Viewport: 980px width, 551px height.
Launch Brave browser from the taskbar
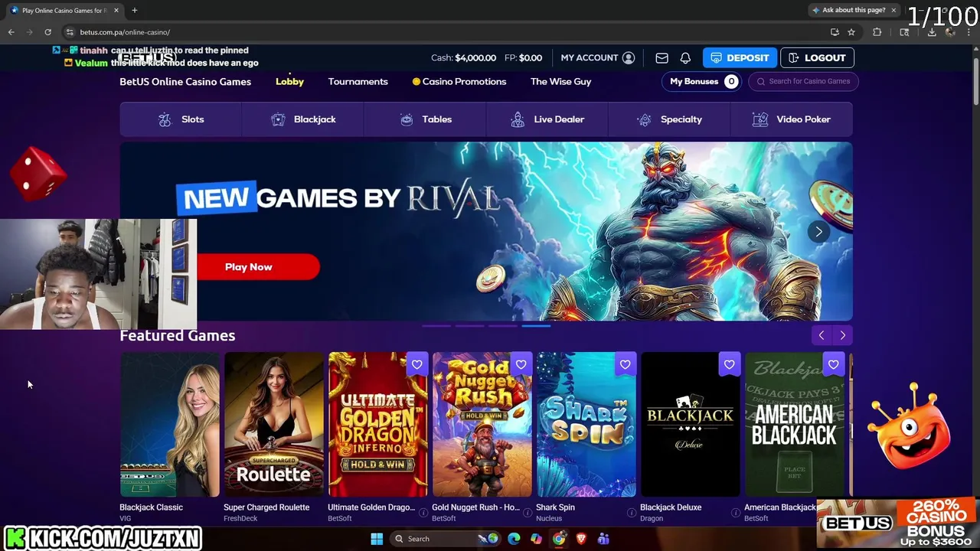tap(581, 539)
